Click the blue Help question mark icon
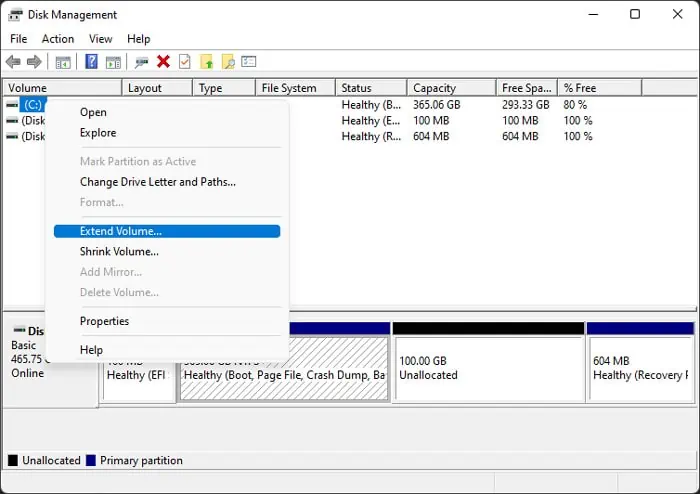The height and width of the screenshot is (494, 700). 92,62
